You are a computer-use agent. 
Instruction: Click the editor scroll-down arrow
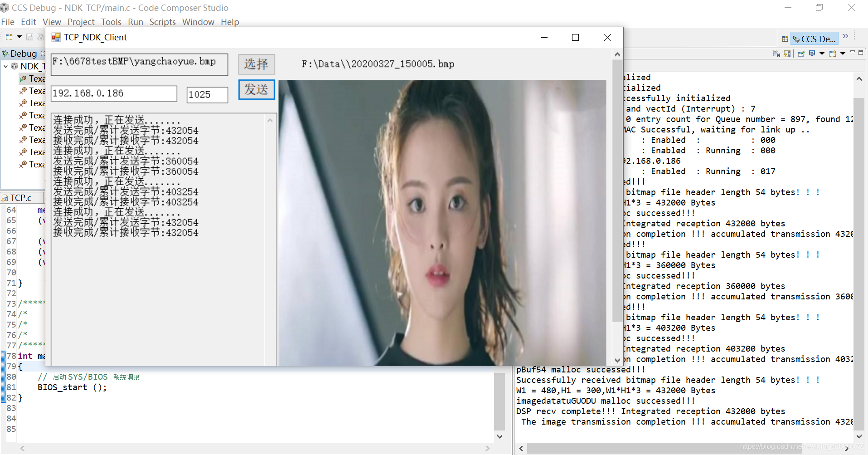tap(499, 436)
